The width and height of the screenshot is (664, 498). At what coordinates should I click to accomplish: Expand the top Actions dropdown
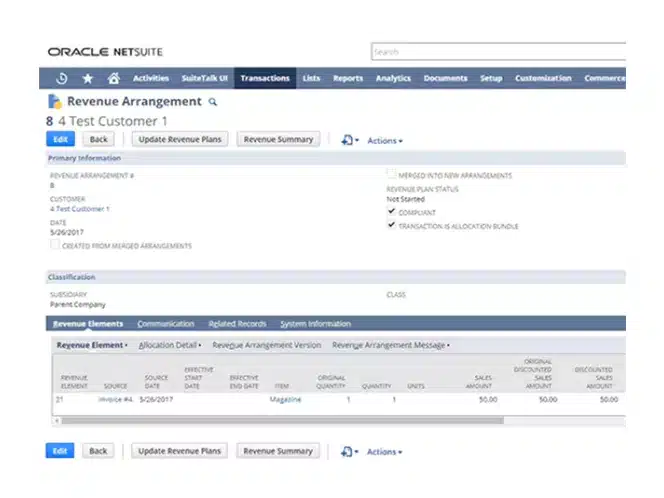tap(384, 141)
